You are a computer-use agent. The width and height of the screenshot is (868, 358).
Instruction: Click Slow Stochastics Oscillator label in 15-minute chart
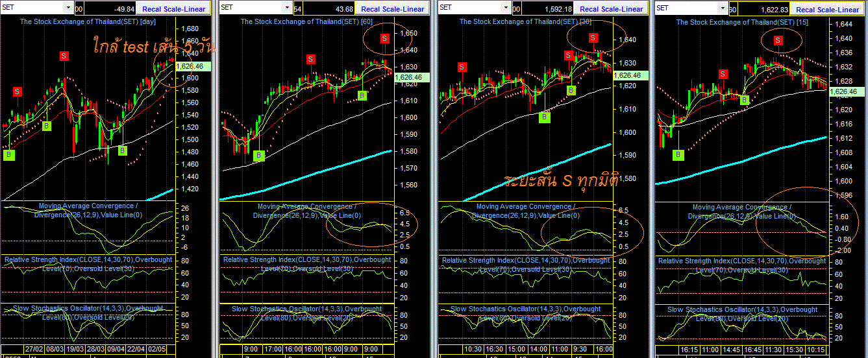pos(742,314)
